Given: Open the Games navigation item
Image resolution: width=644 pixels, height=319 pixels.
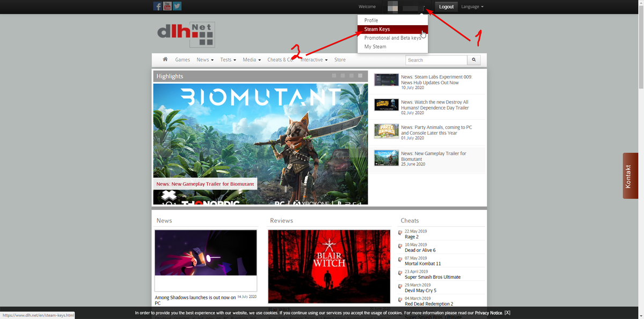Looking at the screenshot, I should [x=182, y=60].
